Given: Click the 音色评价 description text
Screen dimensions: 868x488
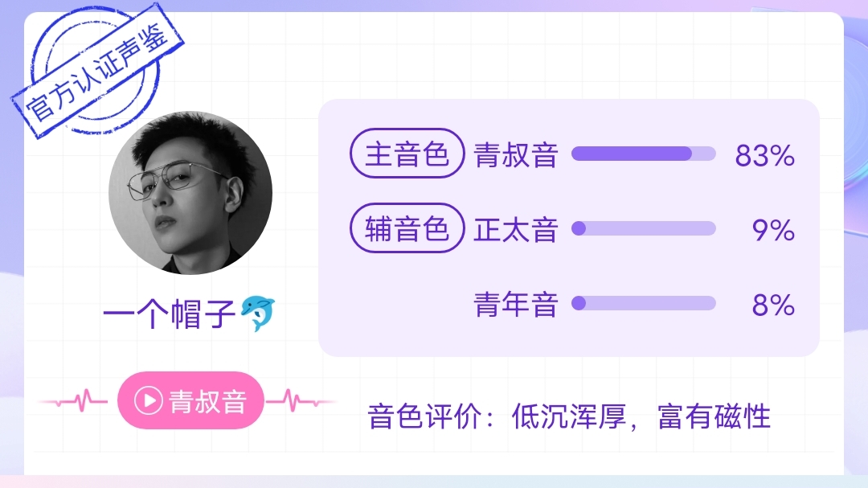Looking at the screenshot, I should pos(569,416).
